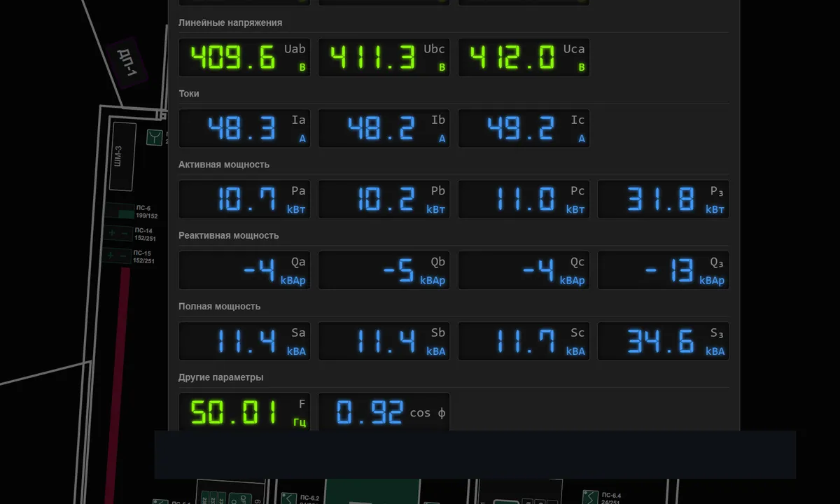This screenshot has height=504, width=840.
Task: Click the plus symbol in ПС-15 indicator
Action: [111, 256]
